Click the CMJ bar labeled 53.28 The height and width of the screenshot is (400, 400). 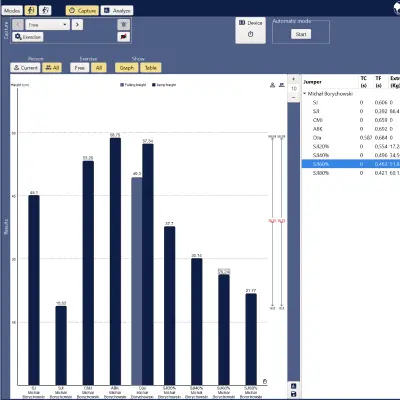coord(88,273)
